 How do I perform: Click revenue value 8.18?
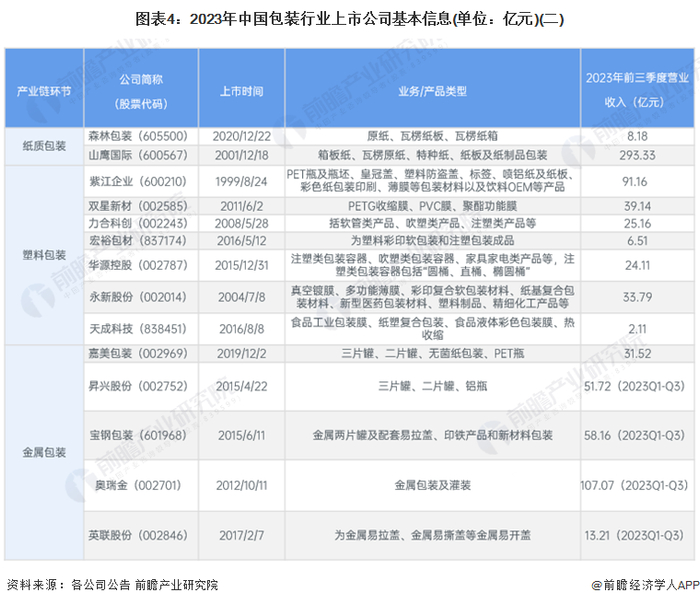pos(637,136)
